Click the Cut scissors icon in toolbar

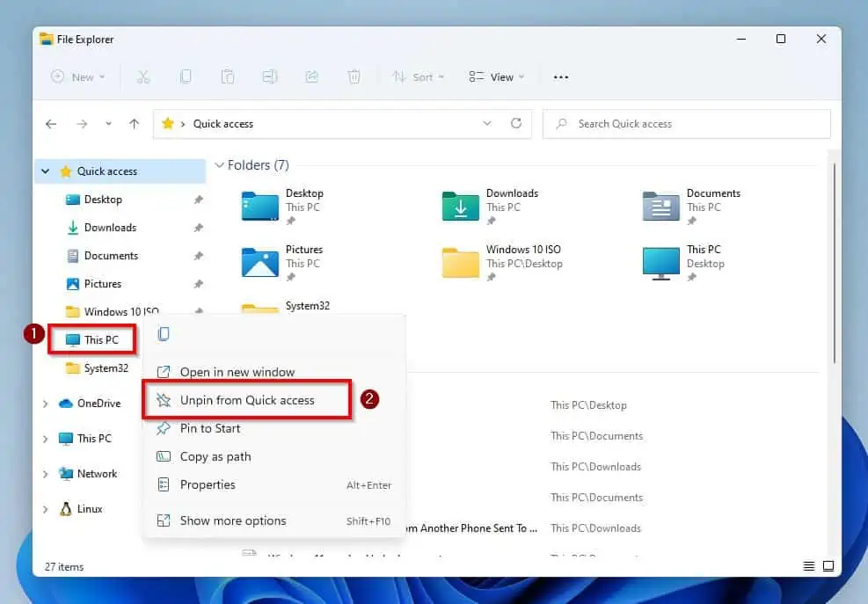[x=143, y=77]
